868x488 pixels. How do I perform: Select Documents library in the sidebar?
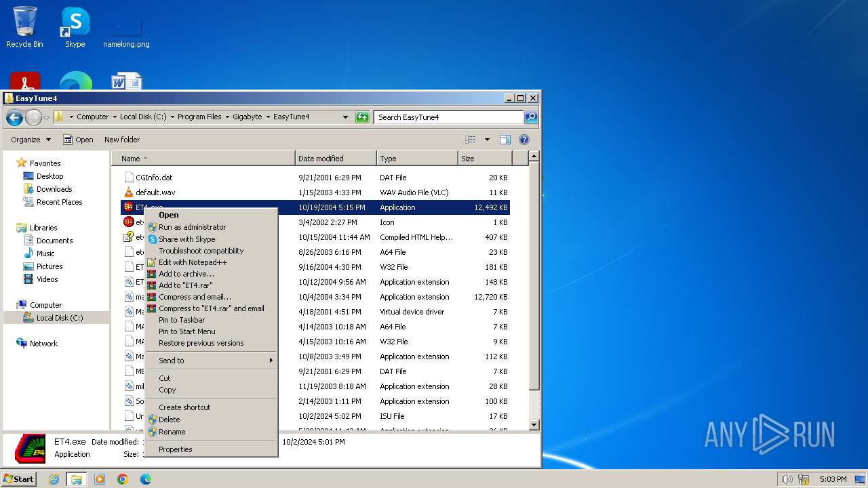point(54,241)
